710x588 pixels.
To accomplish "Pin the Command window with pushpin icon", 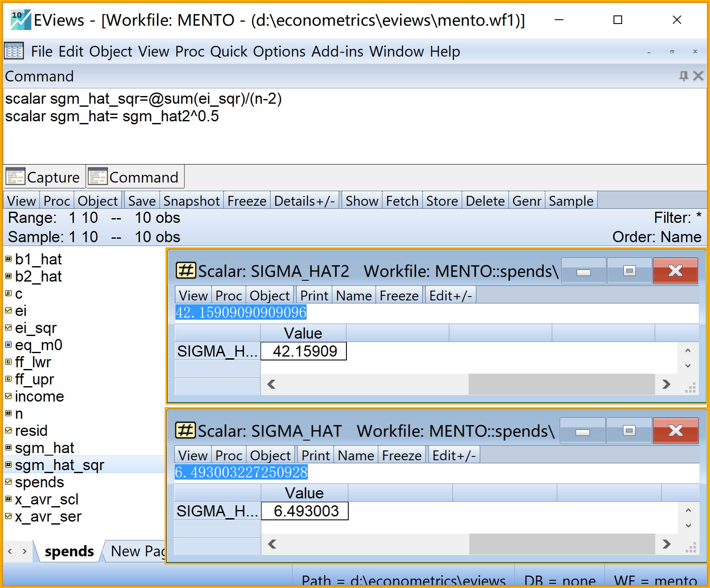I will click(683, 76).
